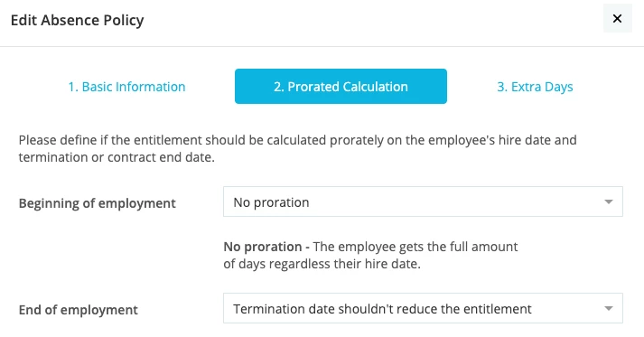This screenshot has height=337, width=644.
Task: Close the Edit Absence Policy dialog
Action: [x=617, y=18]
